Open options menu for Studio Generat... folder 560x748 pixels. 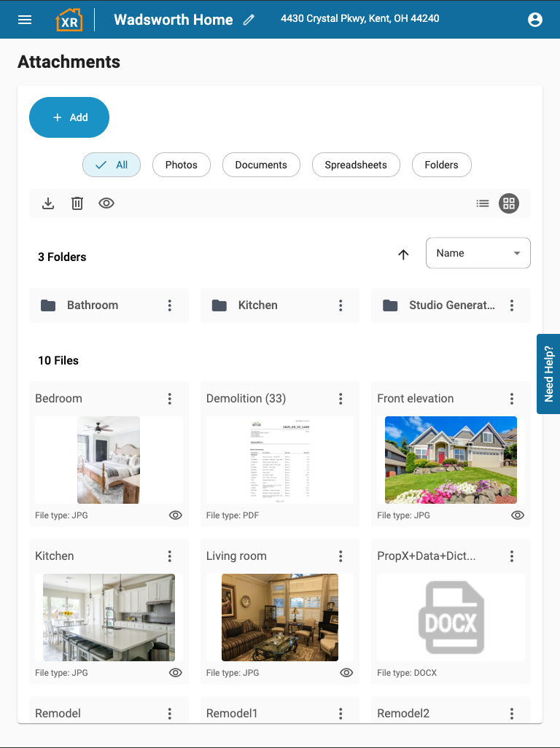512,305
